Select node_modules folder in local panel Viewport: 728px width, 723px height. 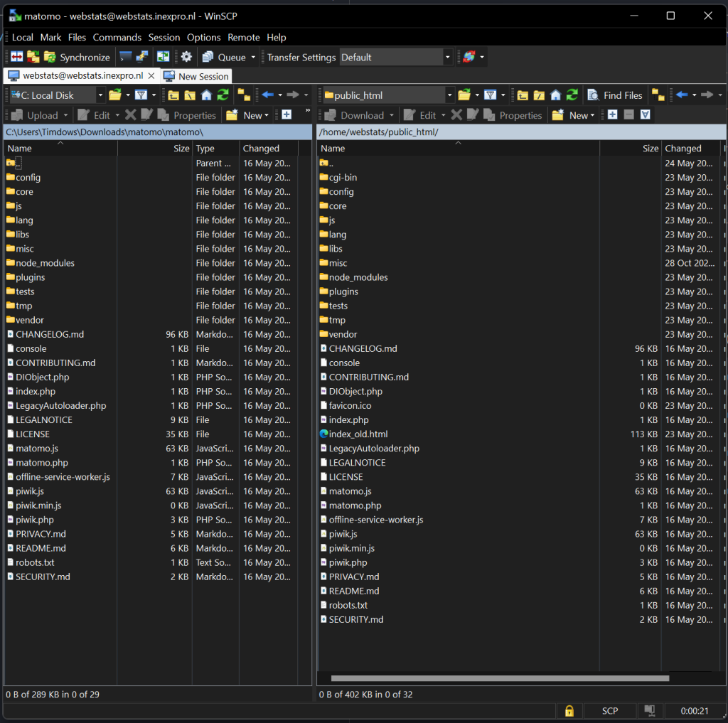point(45,263)
